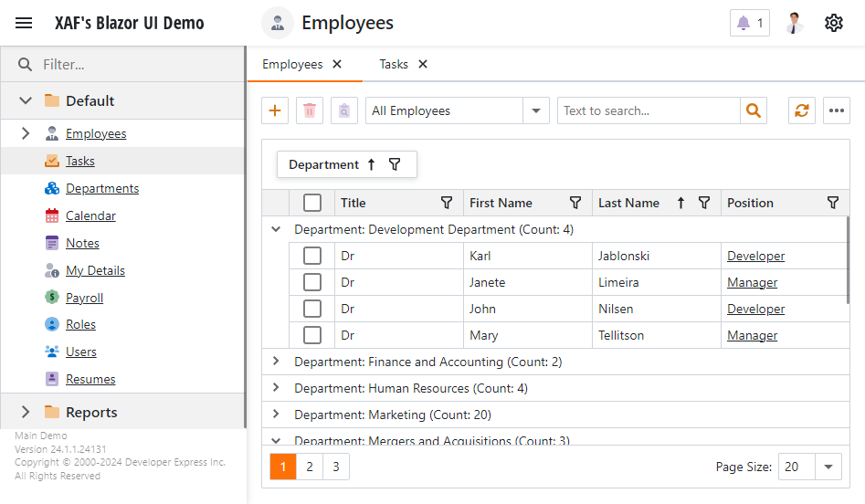
Task: Expand the Employees tree node arrow
Action: pyautogui.click(x=26, y=133)
